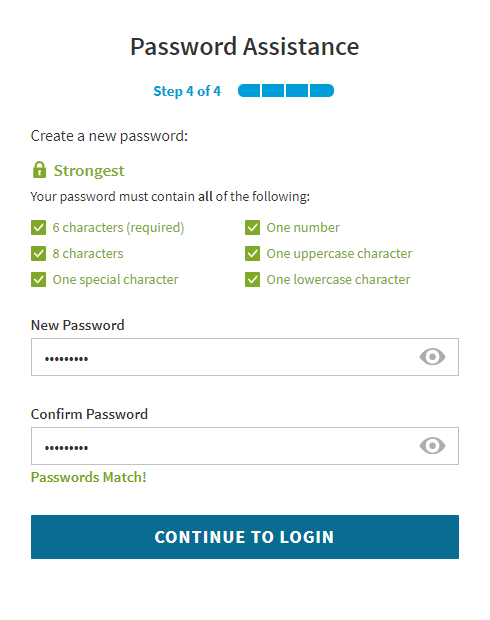The width and height of the screenshot is (490, 620).
Task: Click the Password Assistance heading
Action: tap(245, 47)
